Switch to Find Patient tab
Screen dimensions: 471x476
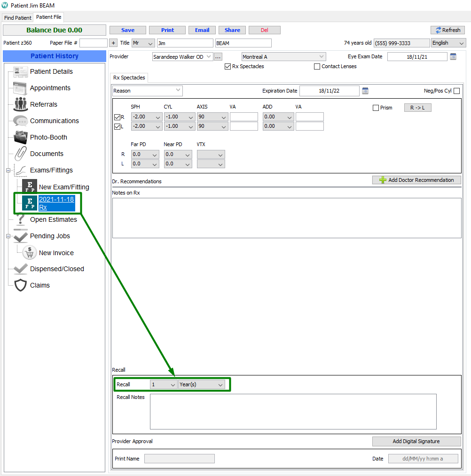(x=17, y=17)
